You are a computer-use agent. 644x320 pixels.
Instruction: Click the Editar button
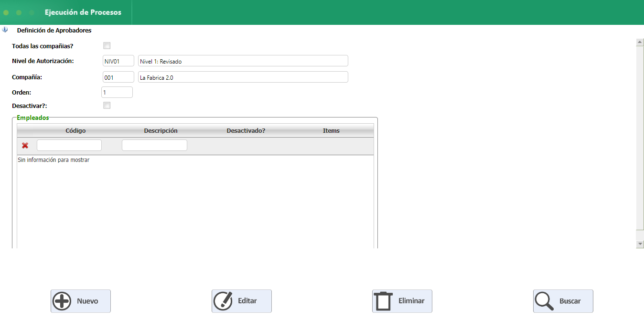(x=242, y=301)
